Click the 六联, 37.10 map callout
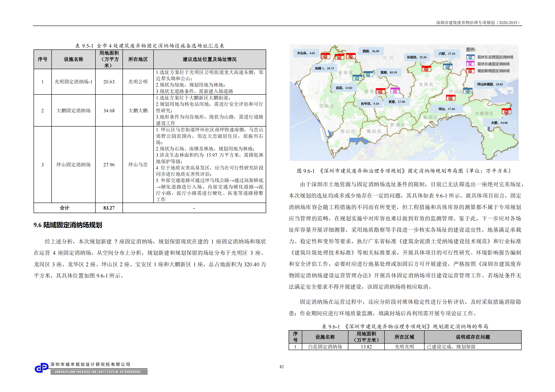Image resolution: width=555 pixels, height=392 pixels. coord(447,54)
